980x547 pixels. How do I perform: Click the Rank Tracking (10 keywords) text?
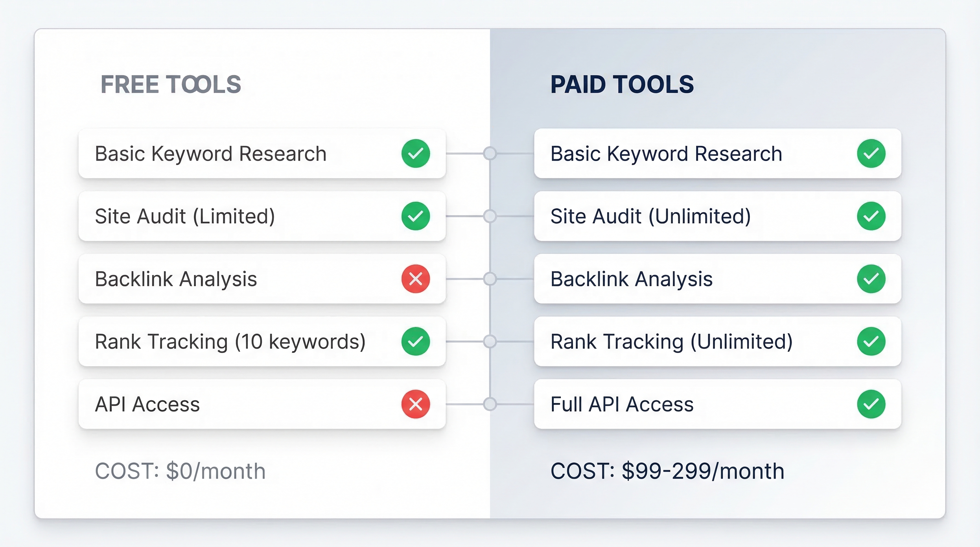click(230, 342)
